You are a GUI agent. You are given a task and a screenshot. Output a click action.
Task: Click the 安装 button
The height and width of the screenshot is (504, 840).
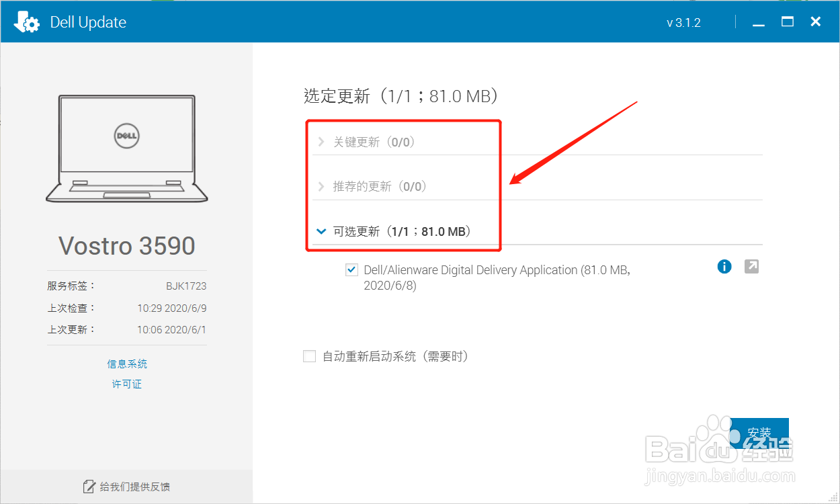coord(759,433)
